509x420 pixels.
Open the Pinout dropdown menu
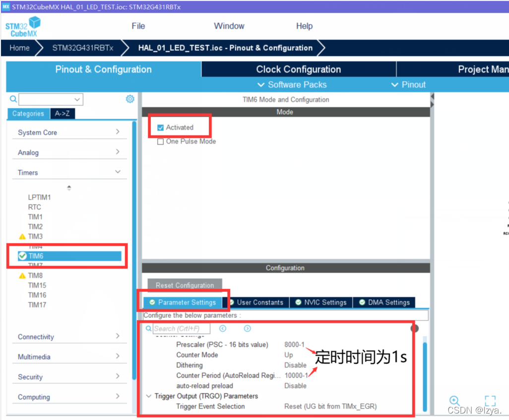pyautogui.click(x=408, y=85)
